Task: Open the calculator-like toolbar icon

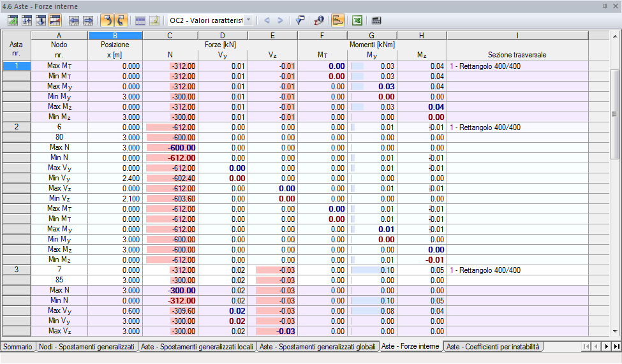Action: tap(376, 20)
